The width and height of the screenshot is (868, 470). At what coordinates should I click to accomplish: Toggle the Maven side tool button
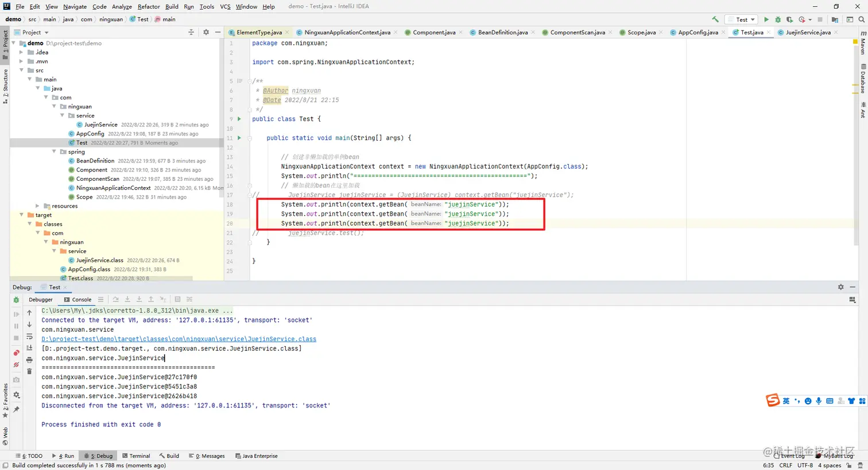click(862, 43)
